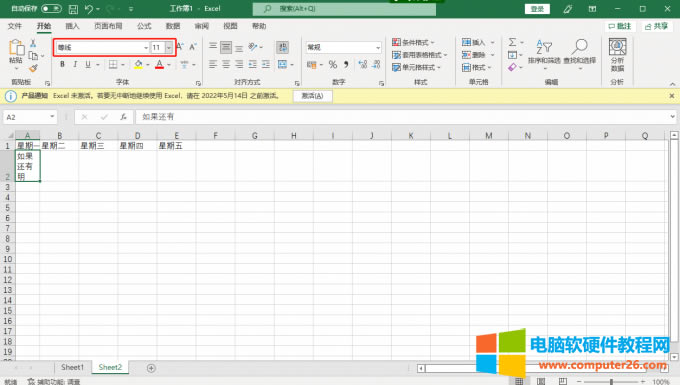The image size is (680, 385).
Task: Open the 插入 ribbon tab
Action: coord(72,26)
